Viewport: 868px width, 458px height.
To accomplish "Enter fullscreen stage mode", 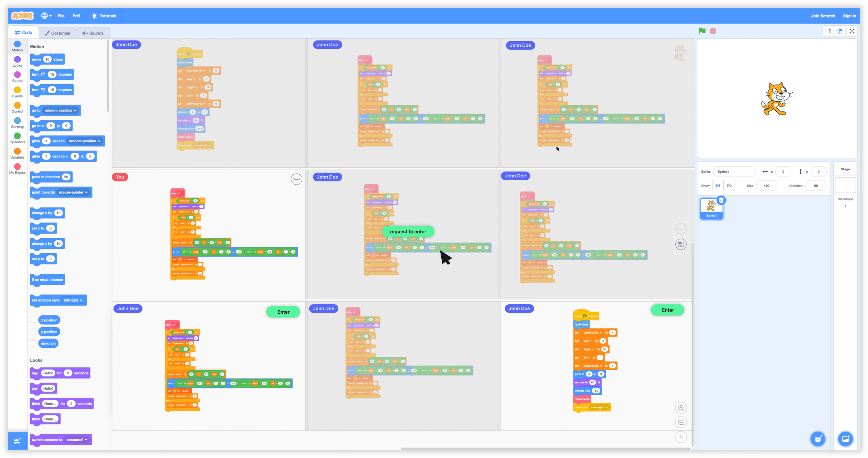I will tap(852, 31).
